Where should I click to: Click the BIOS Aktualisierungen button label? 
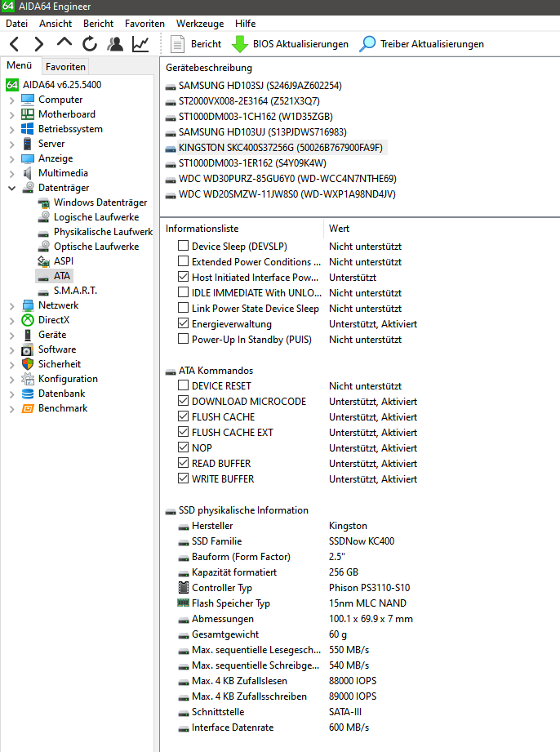point(300,44)
